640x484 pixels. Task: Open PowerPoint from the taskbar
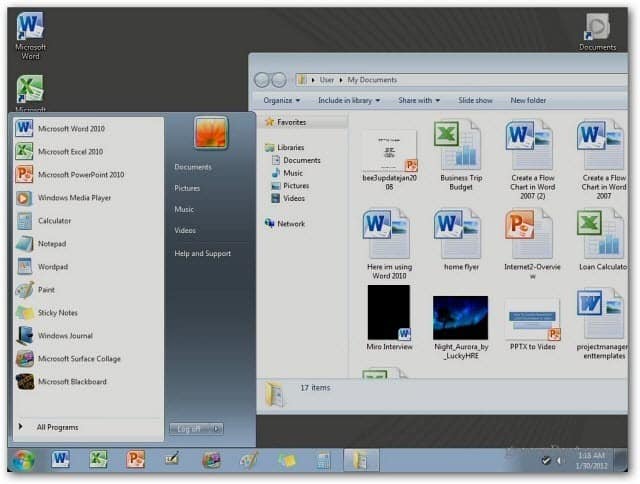coord(136,460)
